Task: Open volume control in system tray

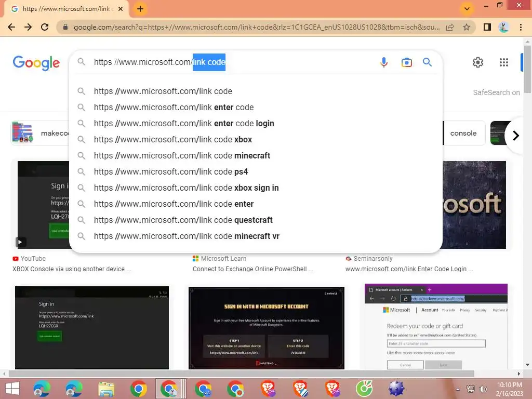Action: [483, 389]
